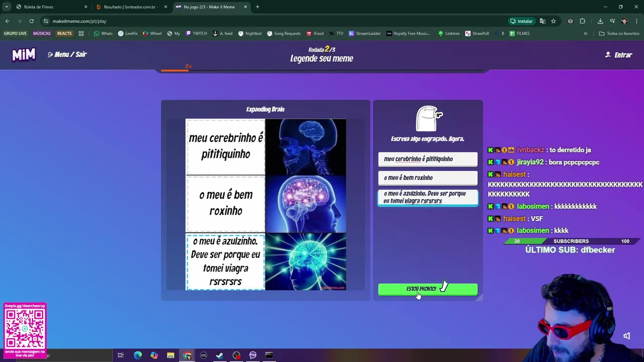This screenshot has width=644, height=362.
Task: Open the StreamLadder bookmark
Action: click(365, 34)
